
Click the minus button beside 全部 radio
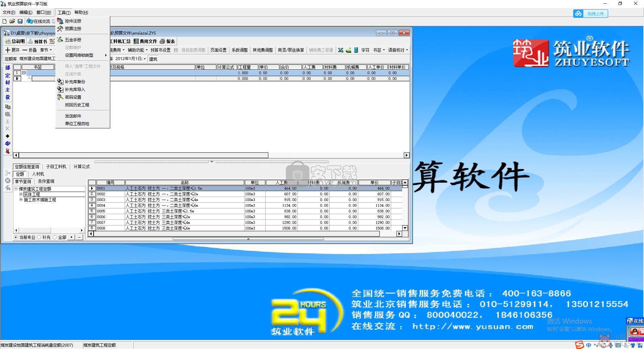pyautogui.click(x=79, y=237)
